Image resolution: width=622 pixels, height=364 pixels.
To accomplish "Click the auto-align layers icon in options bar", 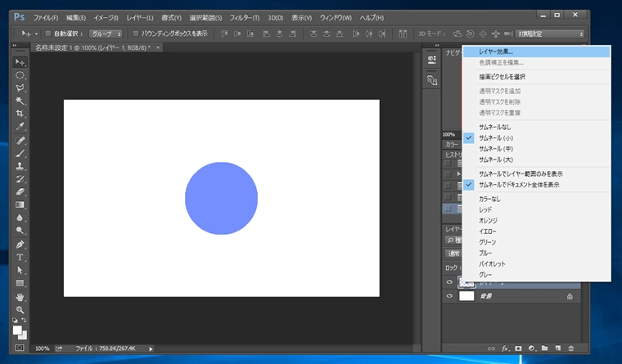I will point(403,34).
